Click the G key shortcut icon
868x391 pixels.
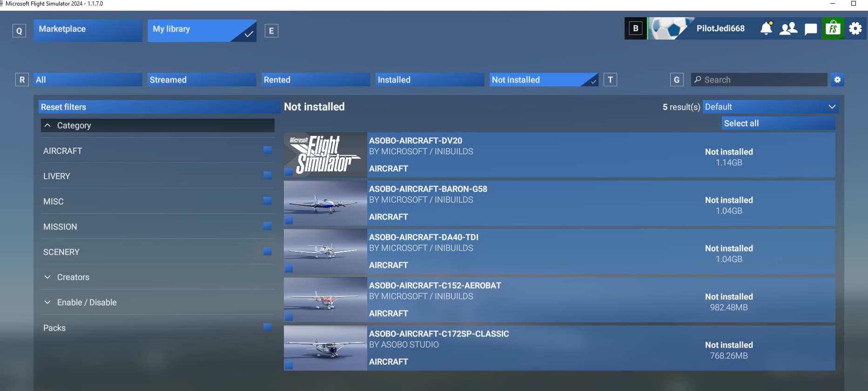click(x=677, y=80)
